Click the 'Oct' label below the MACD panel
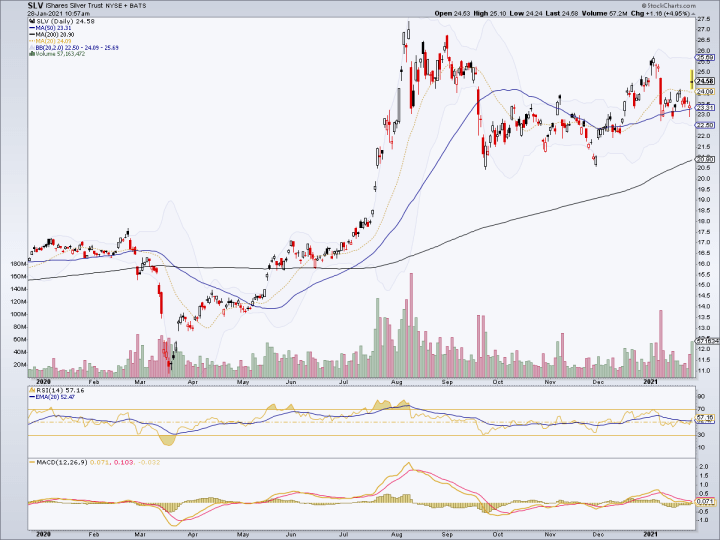The height and width of the screenshot is (540, 720). tap(497, 534)
